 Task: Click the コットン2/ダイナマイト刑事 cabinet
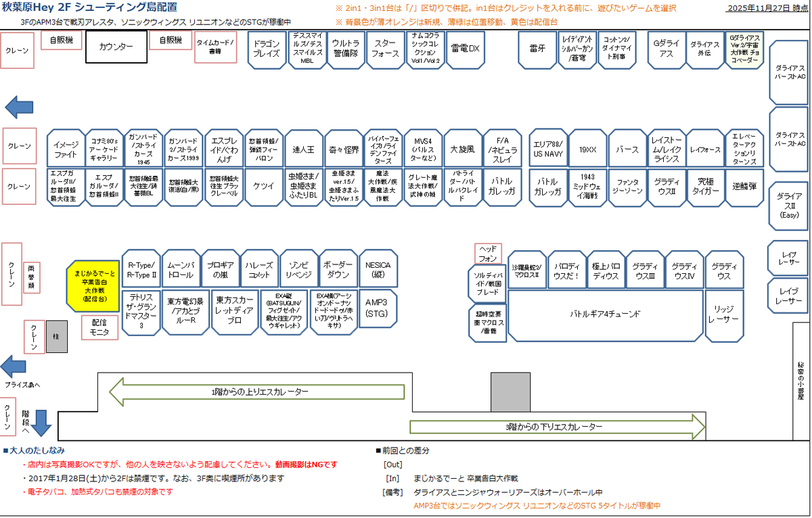pos(617,49)
